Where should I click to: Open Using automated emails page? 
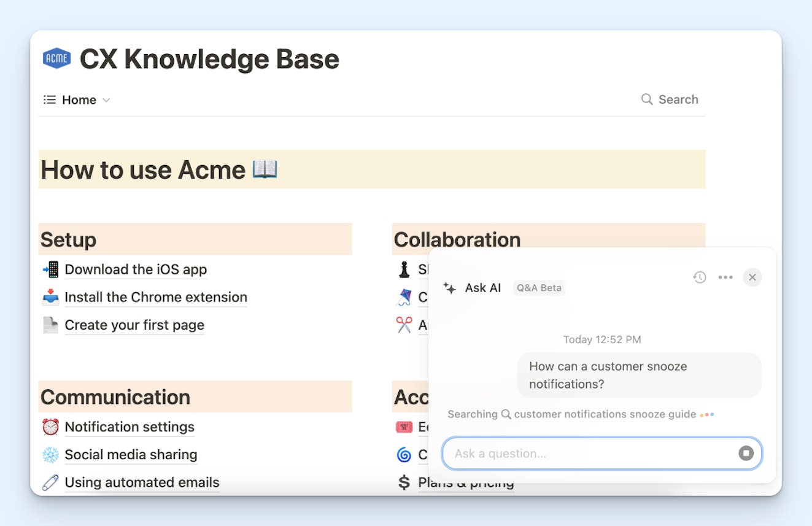coord(142,482)
